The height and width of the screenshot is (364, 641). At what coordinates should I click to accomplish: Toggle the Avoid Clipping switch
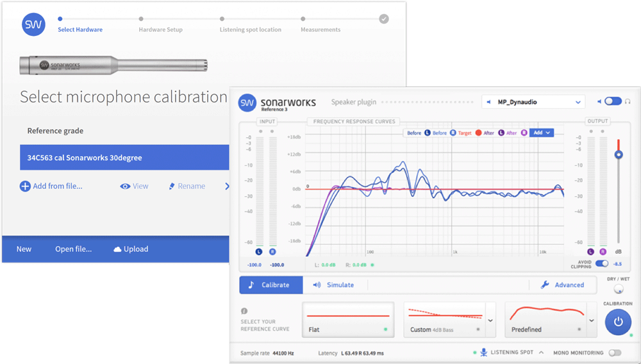coord(602,263)
